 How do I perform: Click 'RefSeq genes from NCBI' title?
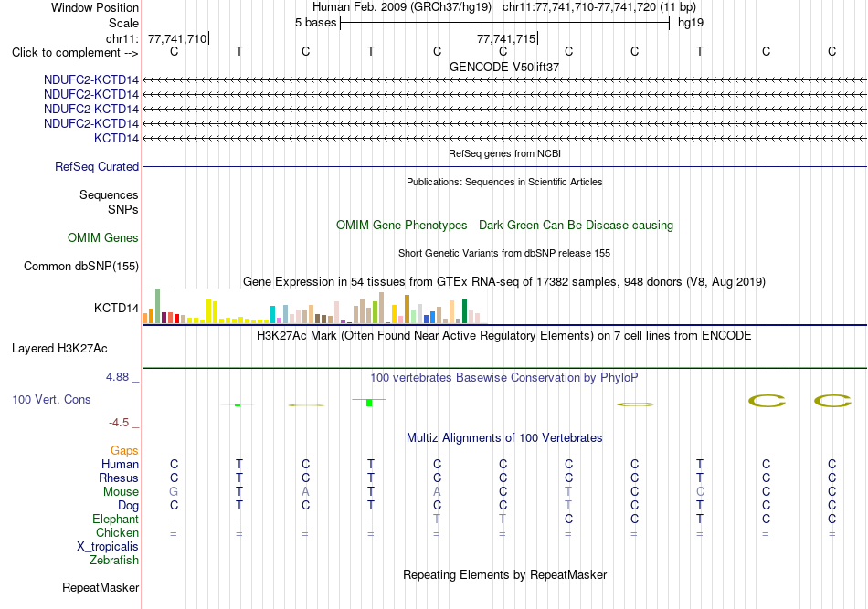point(504,153)
